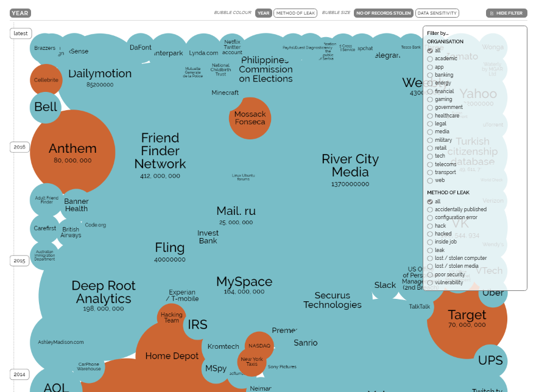Open the Home Depot bubble

pos(172,356)
